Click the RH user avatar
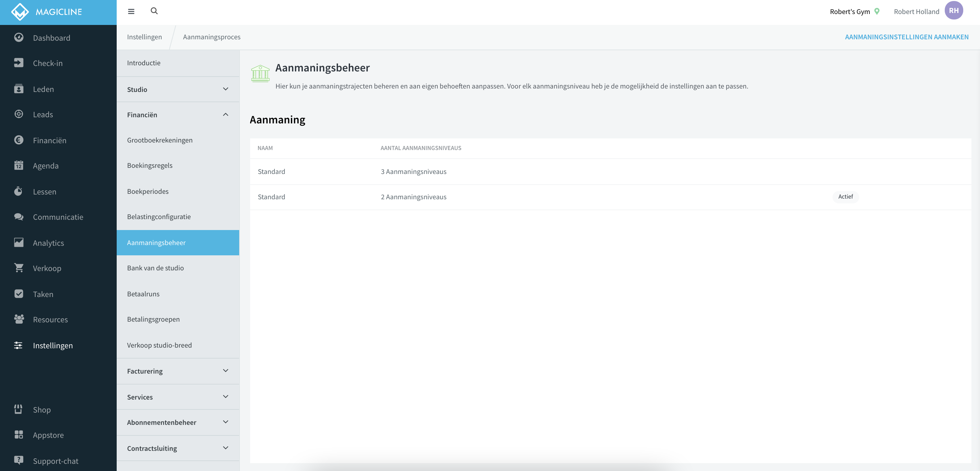The width and height of the screenshot is (980, 471). coord(953,11)
